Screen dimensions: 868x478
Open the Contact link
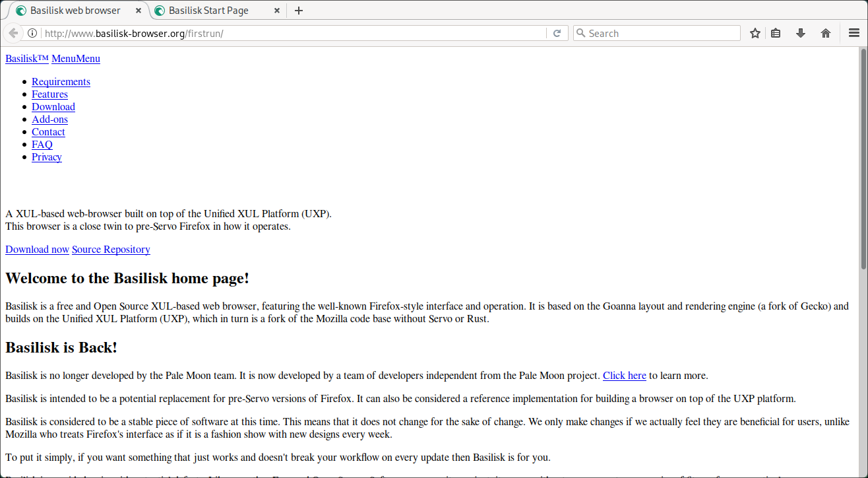48,132
